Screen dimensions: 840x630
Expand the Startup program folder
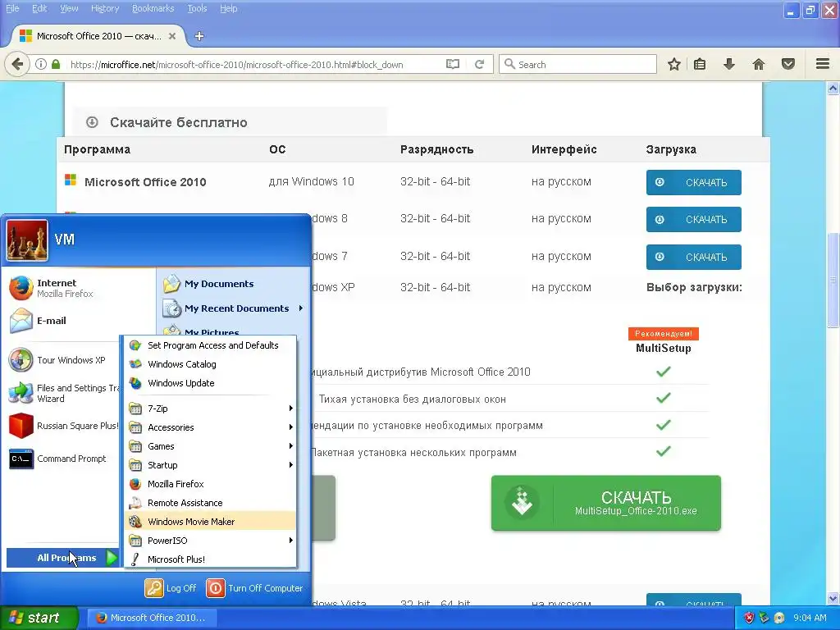point(210,465)
